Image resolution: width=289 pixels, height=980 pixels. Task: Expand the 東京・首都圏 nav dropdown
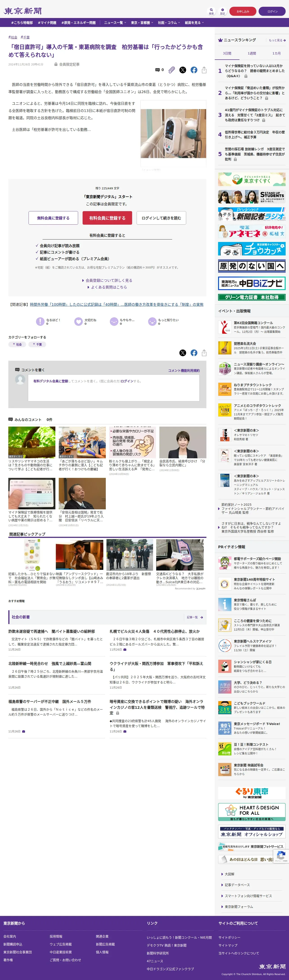pyautogui.click(x=142, y=23)
